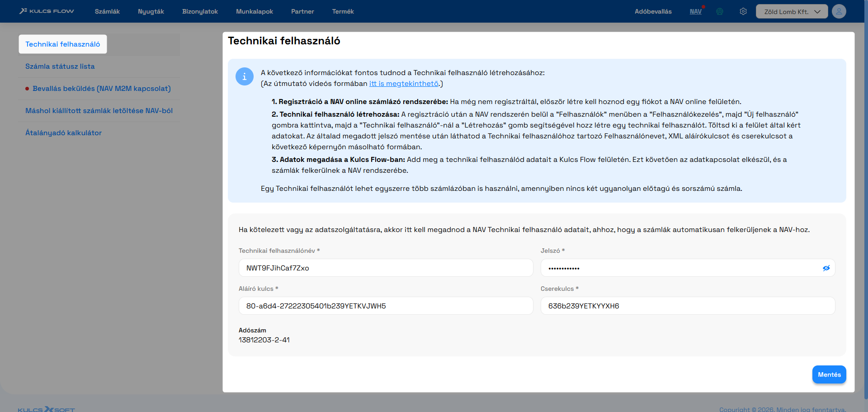Focus the Jelszó password field
This screenshot has height=412, width=868.
[x=688, y=268]
